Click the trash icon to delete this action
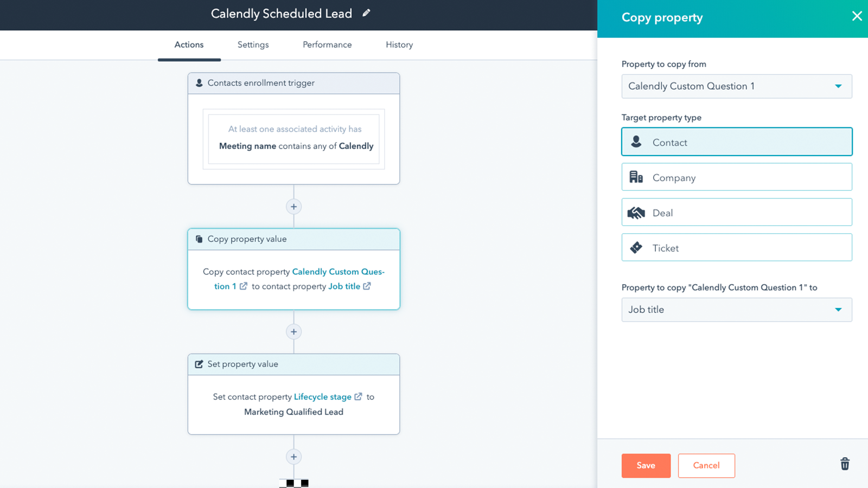 click(x=844, y=464)
